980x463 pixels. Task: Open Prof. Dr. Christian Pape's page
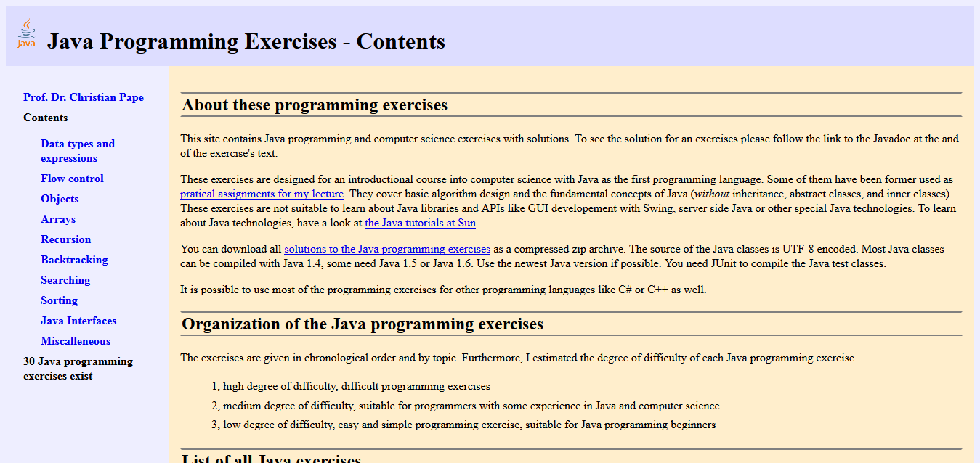[x=84, y=97]
